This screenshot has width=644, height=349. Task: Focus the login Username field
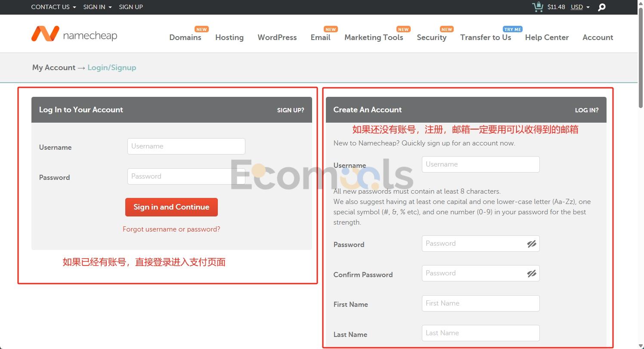(186, 146)
